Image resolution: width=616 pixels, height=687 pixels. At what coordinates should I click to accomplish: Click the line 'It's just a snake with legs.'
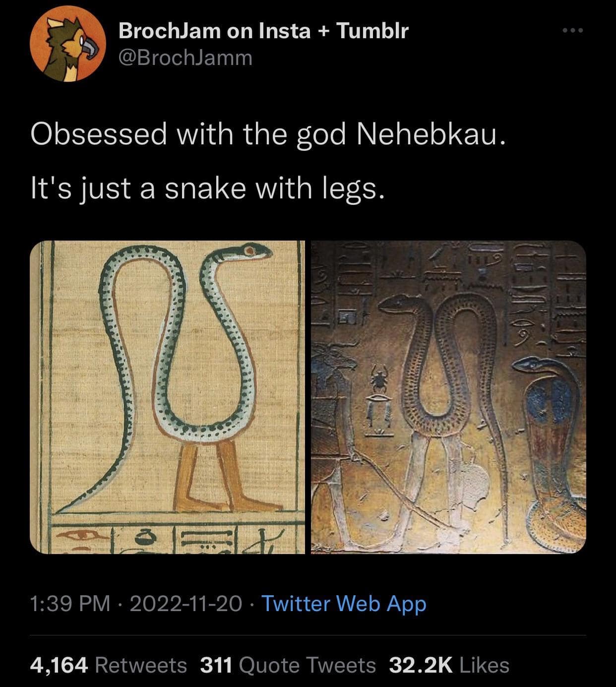pos(208,188)
